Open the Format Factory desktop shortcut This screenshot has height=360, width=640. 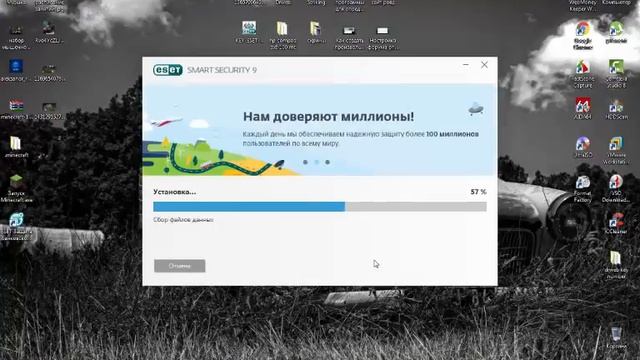click(583, 189)
